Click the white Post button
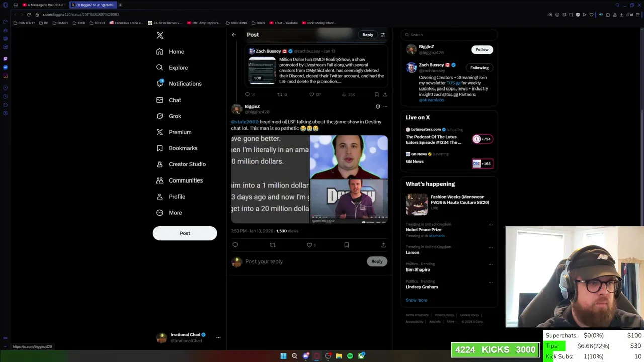The width and height of the screenshot is (644, 362). pos(185,233)
